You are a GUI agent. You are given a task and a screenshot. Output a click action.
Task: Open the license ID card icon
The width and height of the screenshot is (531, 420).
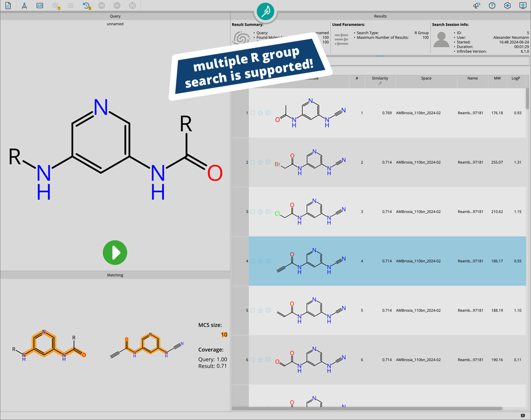(x=39, y=5)
